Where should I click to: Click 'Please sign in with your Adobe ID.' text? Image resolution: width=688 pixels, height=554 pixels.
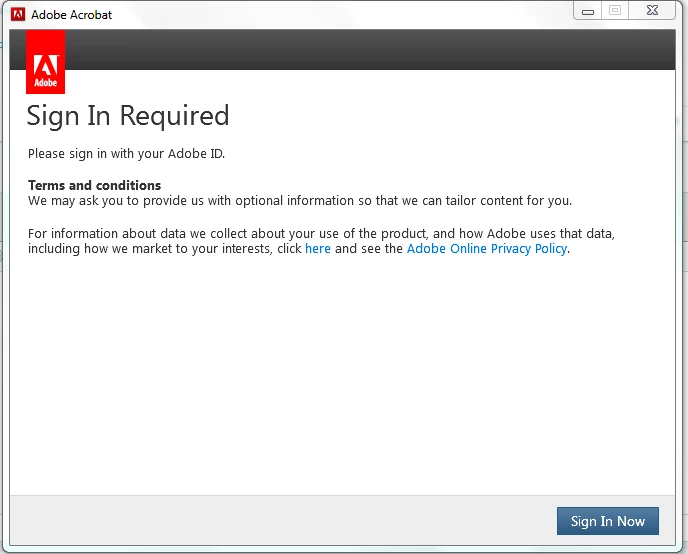[x=126, y=154]
